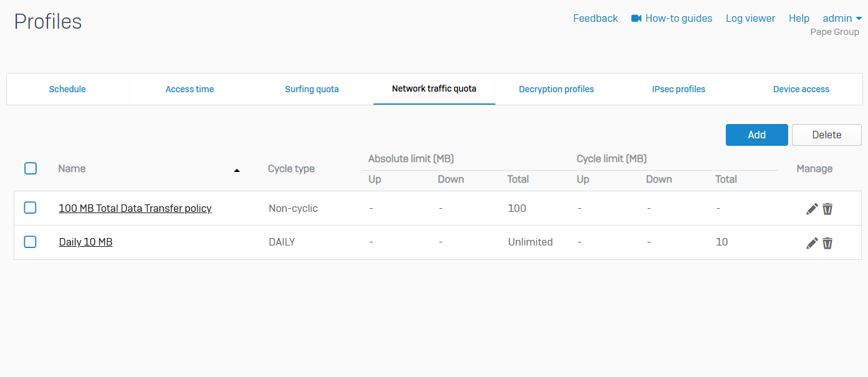This screenshot has height=377, width=868.
Task: Click trash icon for Daily 10 MB
Action: tap(827, 243)
